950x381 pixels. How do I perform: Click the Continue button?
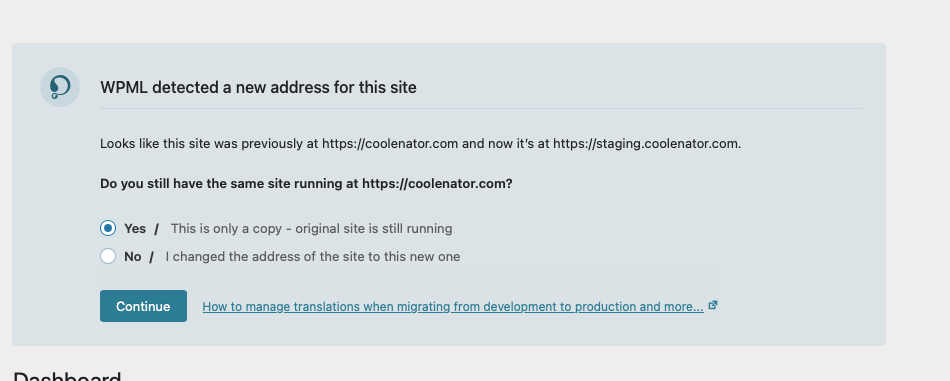[144, 306]
